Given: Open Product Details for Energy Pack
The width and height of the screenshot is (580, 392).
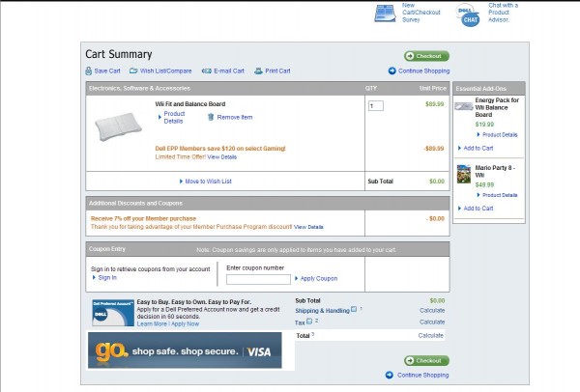Looking at the screenshot, I should coord(500,135).
